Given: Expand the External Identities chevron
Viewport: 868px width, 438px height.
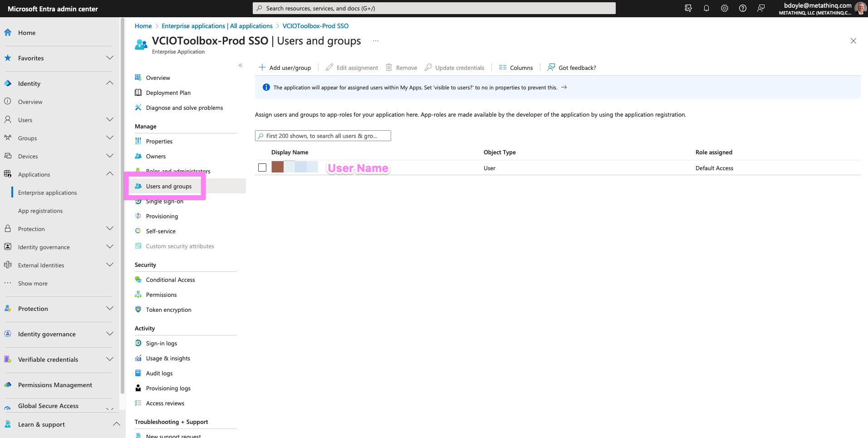Looking at the screenshot, I should coord(109,265).
